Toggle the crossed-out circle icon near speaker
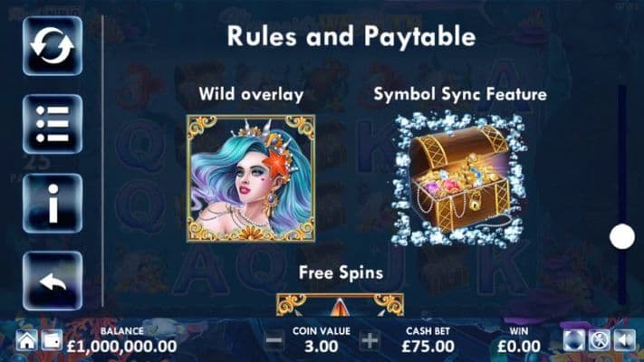644x362 pixels. click(600, 340)
